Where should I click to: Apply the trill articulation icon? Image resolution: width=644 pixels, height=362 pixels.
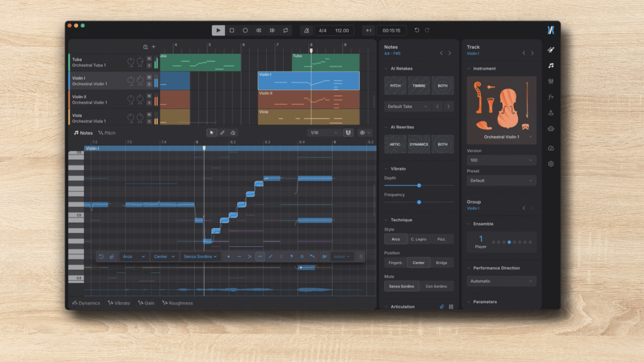325,256
